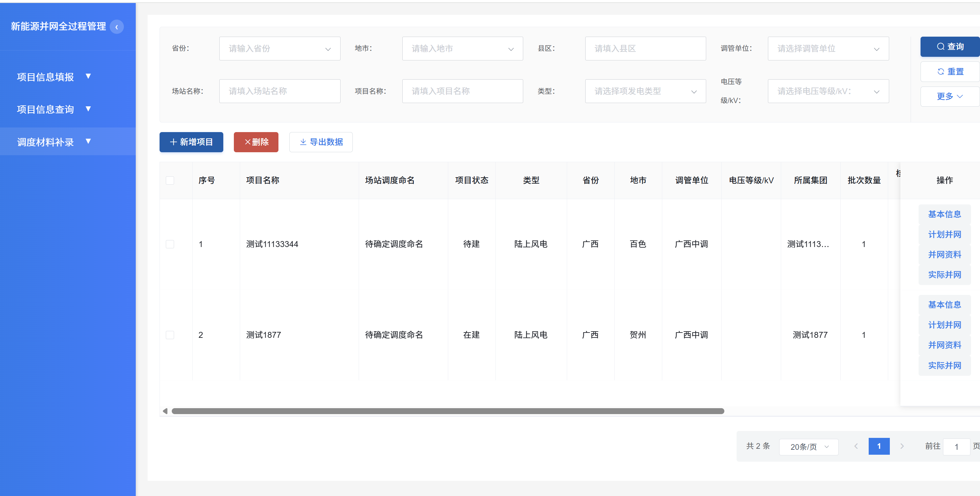
Task: Click the horizontal table scrollbar
Action: (448, 411)
